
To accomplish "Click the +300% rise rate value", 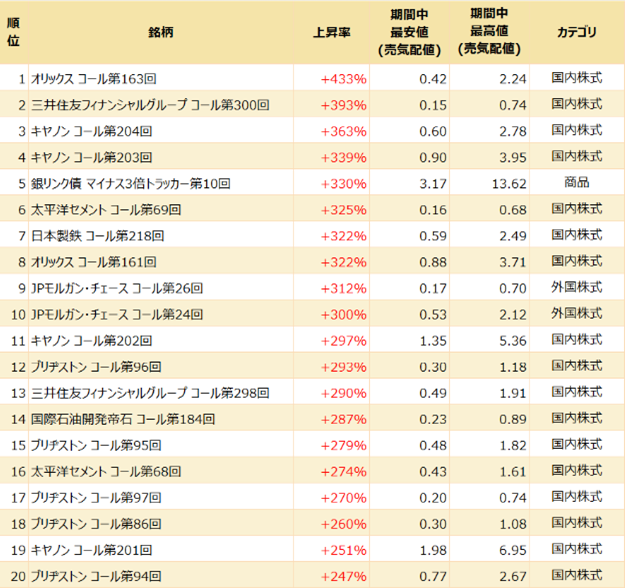I will coord(344,315).
